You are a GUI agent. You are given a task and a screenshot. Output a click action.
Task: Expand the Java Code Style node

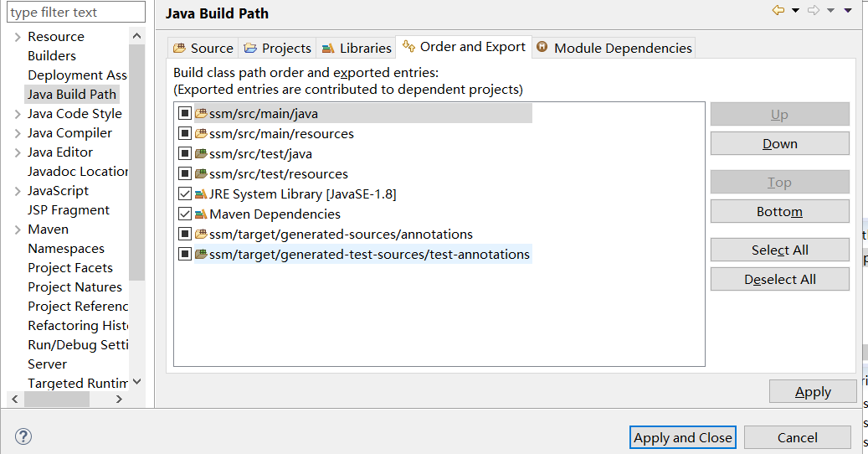[x=18, y=115]
